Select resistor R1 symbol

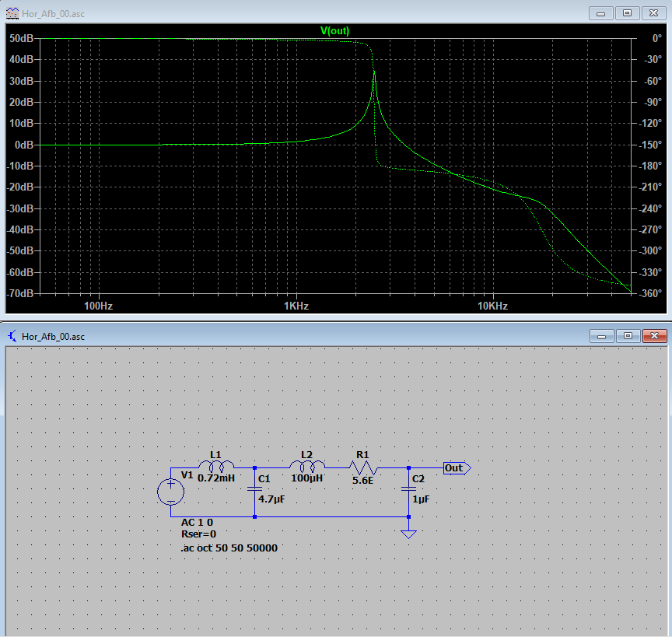(x=363, y=467)
